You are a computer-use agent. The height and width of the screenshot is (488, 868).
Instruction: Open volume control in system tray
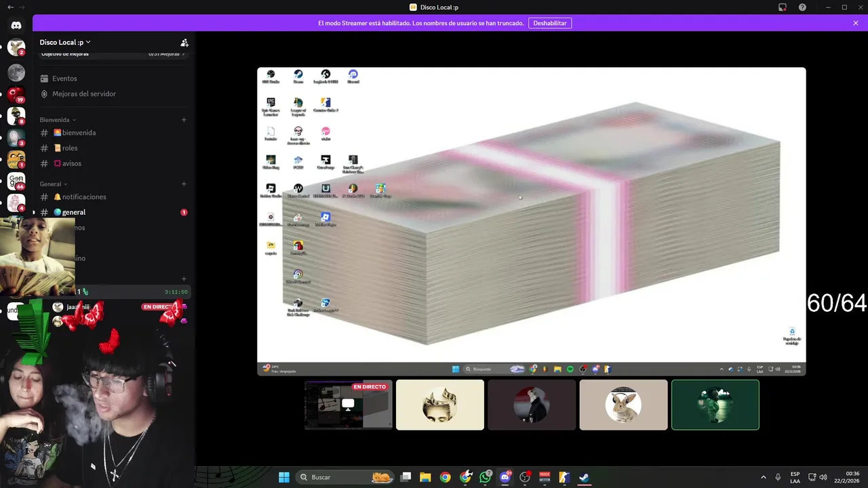point(823,477)
